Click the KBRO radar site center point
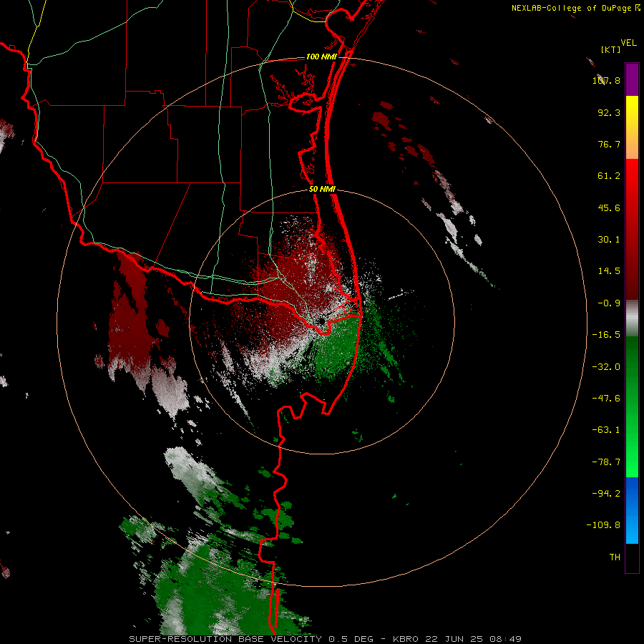Image resolution: width=644 pixels, height=644 pixels. [321, 321]
